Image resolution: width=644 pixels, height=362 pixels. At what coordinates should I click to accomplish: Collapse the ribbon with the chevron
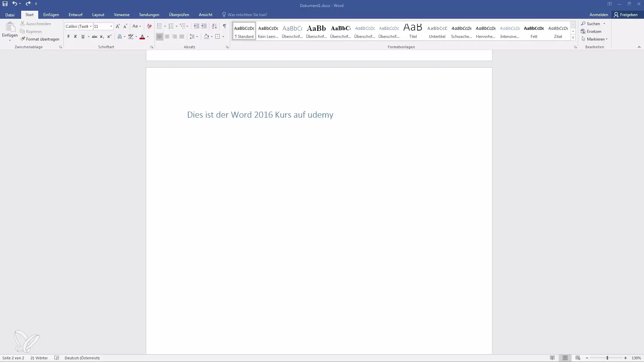pos(639,47)
